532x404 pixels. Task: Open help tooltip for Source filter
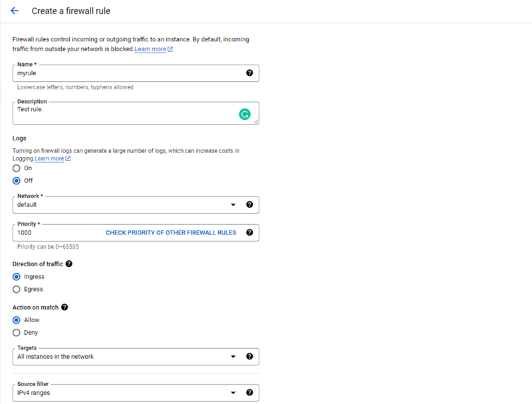[249, 393]
